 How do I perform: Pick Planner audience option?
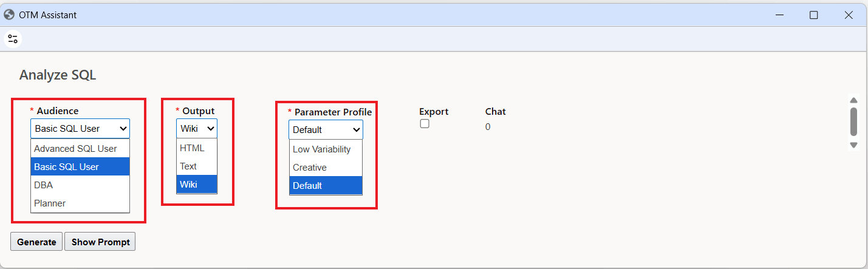tap(80, 203)
